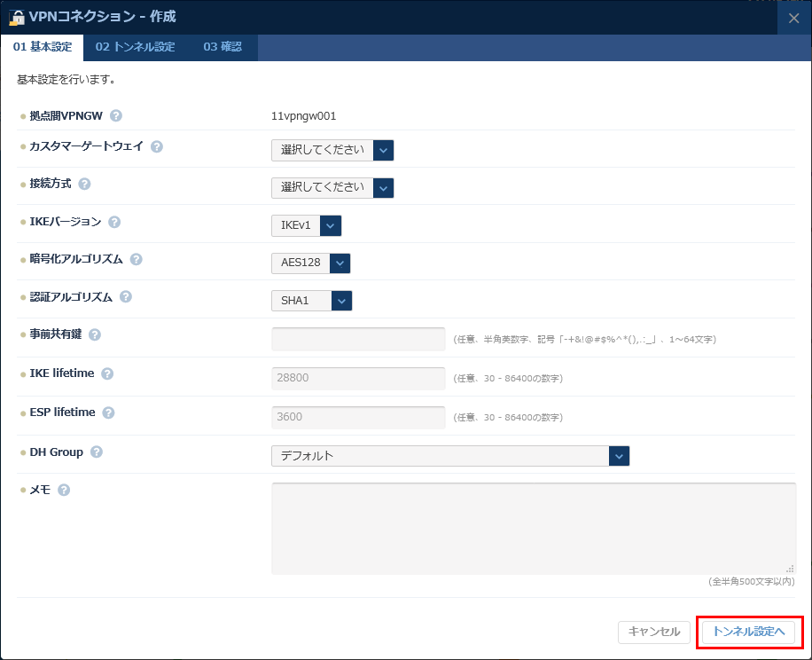Expand the DH Group デフォルト dropdown
The width and height of the screenshot is (812, 660).
coord(449,456)
